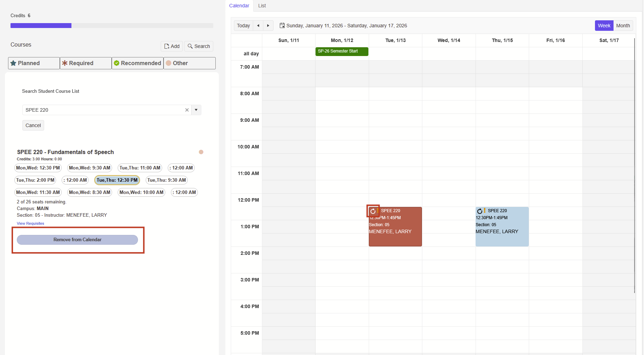Click the Thu, 1/15 day header
Viewport: 644px width, 355px height.
[x=503, y=40]
